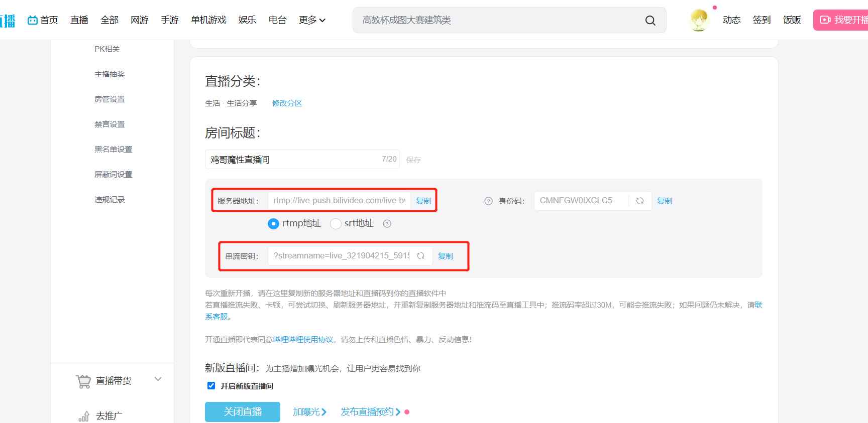Open 娱乐 navigation item
868x423 pixels.
pos(248,20)
